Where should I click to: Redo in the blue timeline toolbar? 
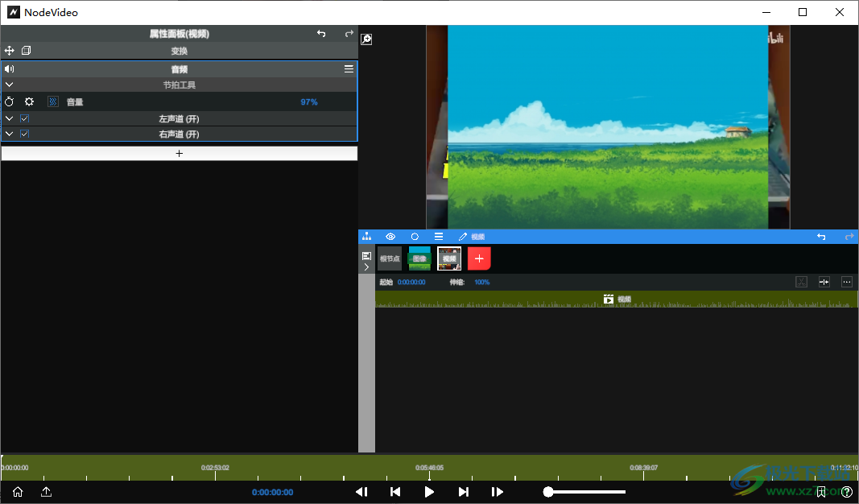click(849, 237)
